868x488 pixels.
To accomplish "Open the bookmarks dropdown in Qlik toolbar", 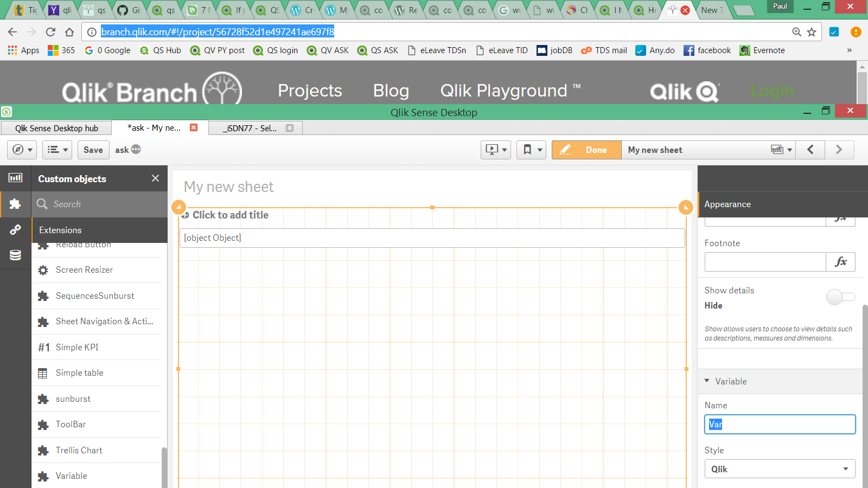I will pyautogui.click(x=531, y=150).
